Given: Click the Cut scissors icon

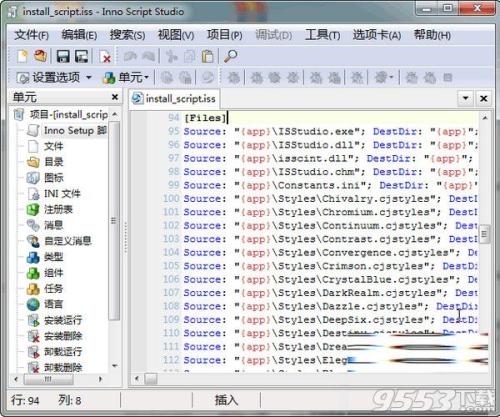Looking at the screenshot, I should click(x=171, y=56).
